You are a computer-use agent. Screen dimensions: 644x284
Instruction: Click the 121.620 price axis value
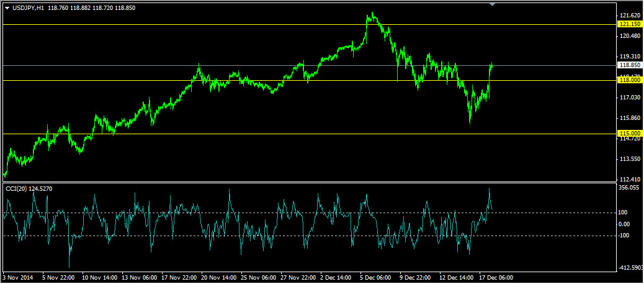(630, 16)
